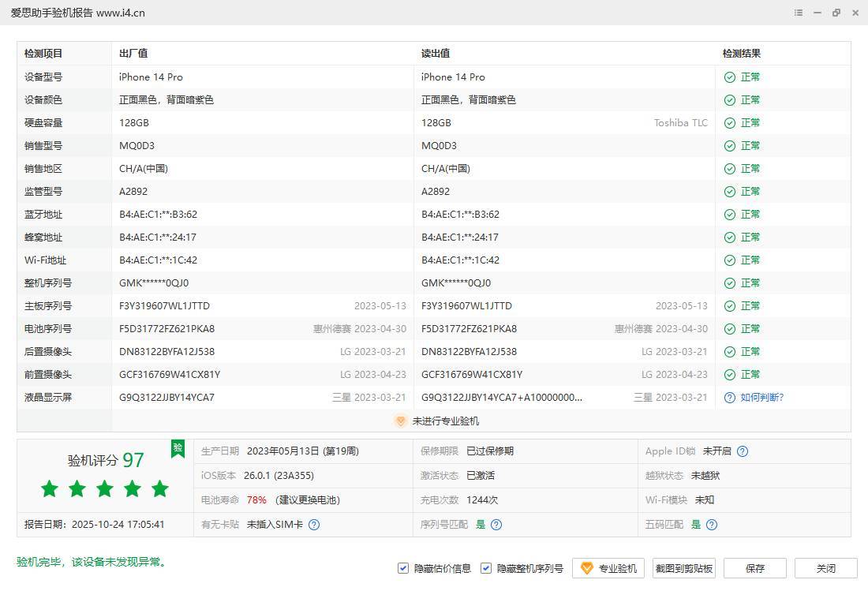Open title bar menu list icon
Viewport: 868px width, 591px height.
tap(799, 13)
